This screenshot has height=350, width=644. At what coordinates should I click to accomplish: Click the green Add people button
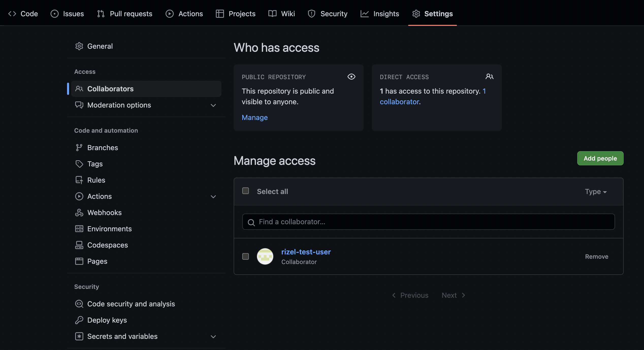tap(600, 158)
